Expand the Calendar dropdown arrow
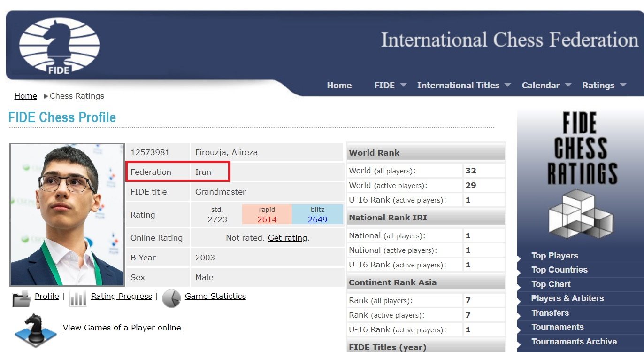The height and width of the screenshot is (352, 644). (568, 85)
